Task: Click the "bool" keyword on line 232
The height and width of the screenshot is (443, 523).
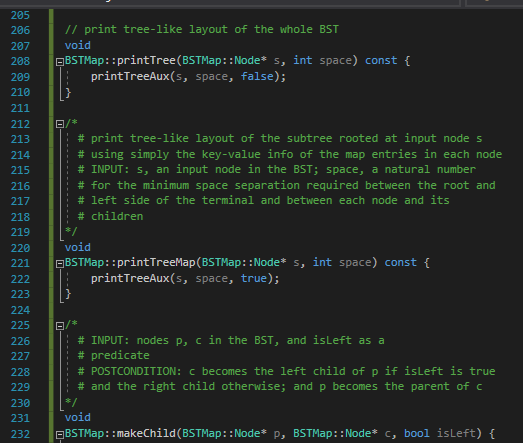Action: (417, 433)
